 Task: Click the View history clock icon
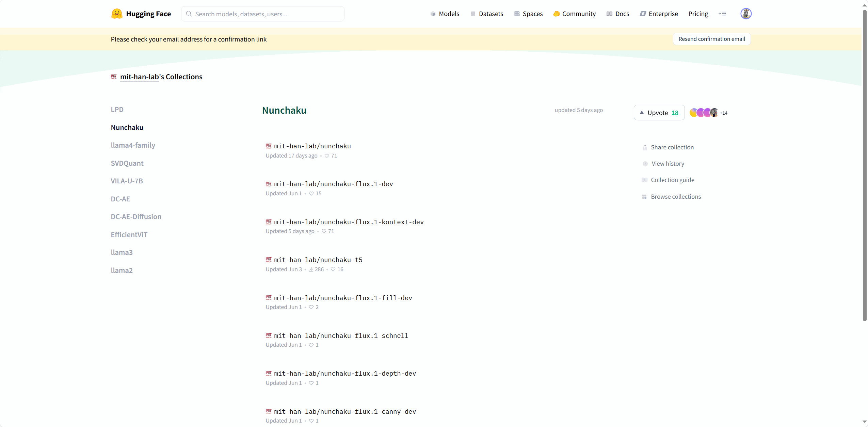point(645,164)
